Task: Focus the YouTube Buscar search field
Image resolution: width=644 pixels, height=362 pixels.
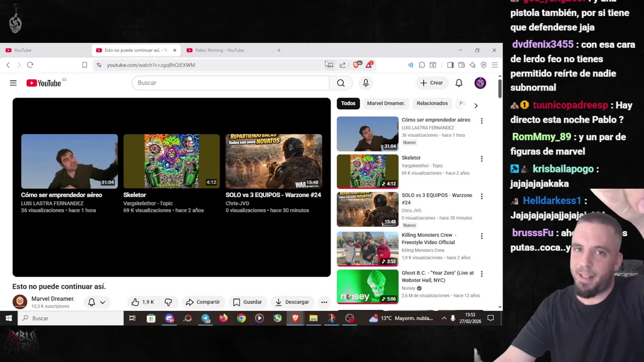Action: tap(230, 83)
